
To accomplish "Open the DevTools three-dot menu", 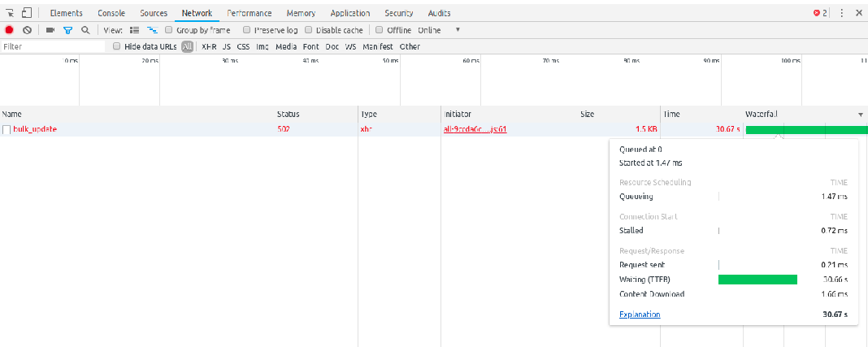I will [x=841, y=13].
